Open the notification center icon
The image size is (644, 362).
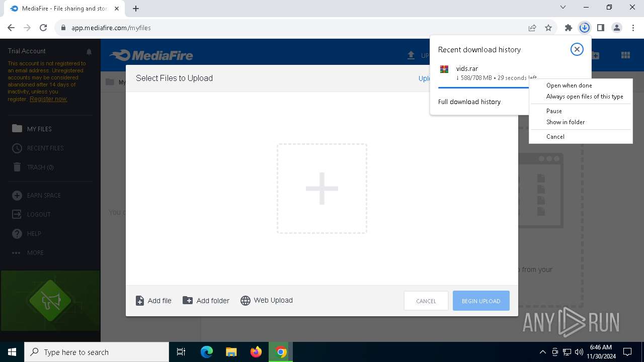[627, 352]
